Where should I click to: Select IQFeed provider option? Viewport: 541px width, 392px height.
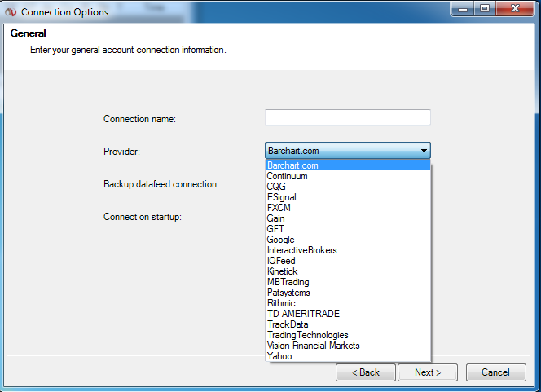pyautogui.click(x=282, y=261)
